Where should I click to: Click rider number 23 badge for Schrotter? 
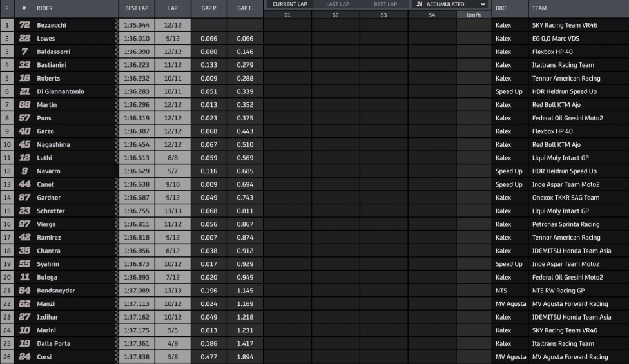pos(24,211)
